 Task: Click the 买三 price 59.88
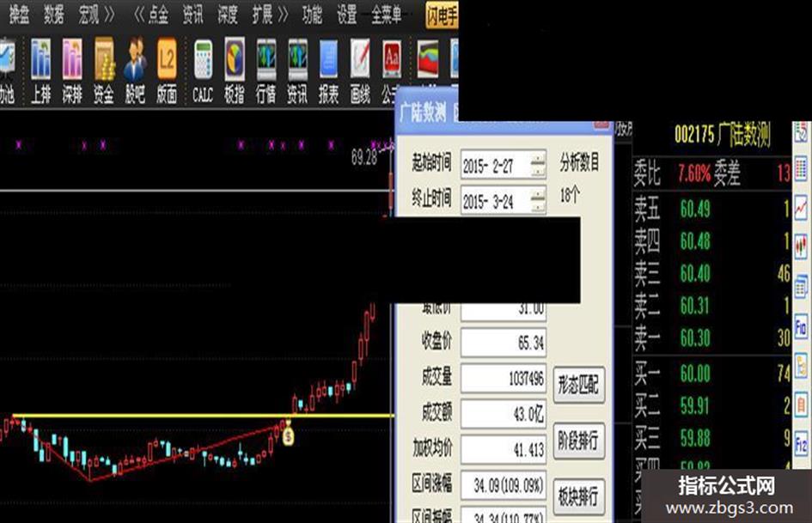click(695, 438)
